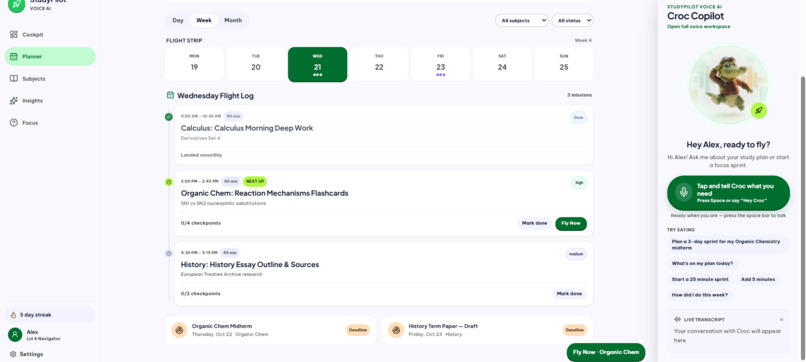Open Focus in the sidebar
This screenshot has width=806, height=362.
coord(50,123)
